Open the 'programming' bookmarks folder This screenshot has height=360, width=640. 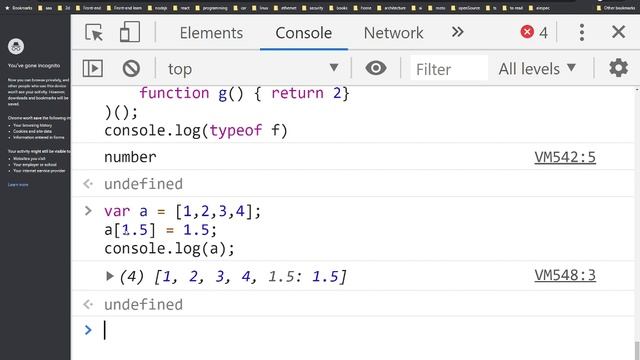(211, 8)
